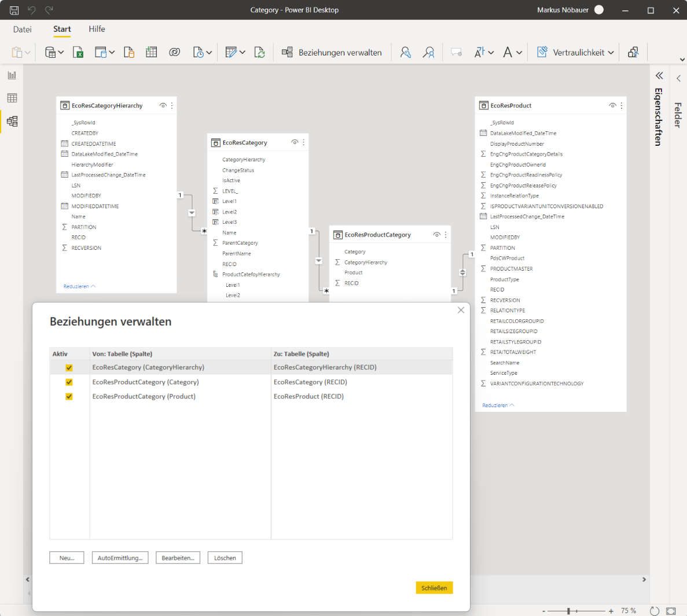687x616 pixels.
Task: Click the zoom slider handle
Action: click(569, 611)
